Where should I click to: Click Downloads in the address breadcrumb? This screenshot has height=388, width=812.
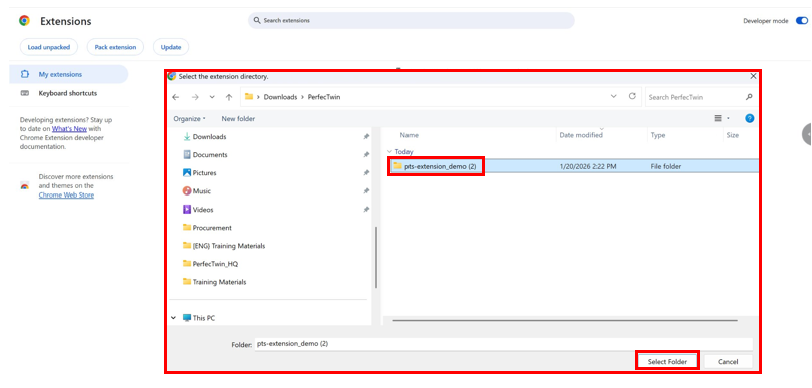coord(280,97)
